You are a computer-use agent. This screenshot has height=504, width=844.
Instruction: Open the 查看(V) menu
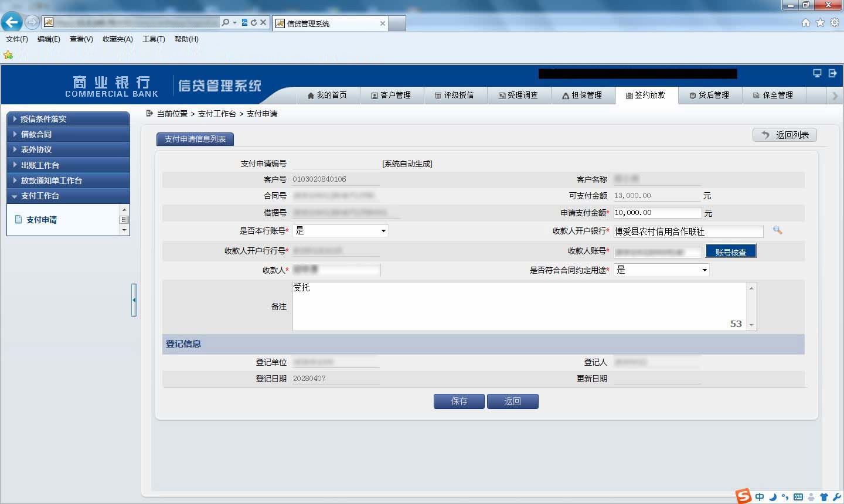pos(81,39)
